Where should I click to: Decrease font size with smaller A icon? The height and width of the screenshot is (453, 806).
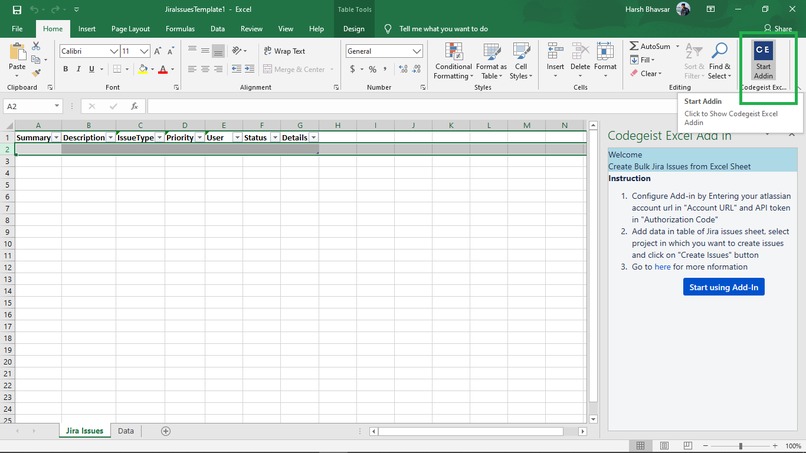click(x=171, y=51)
